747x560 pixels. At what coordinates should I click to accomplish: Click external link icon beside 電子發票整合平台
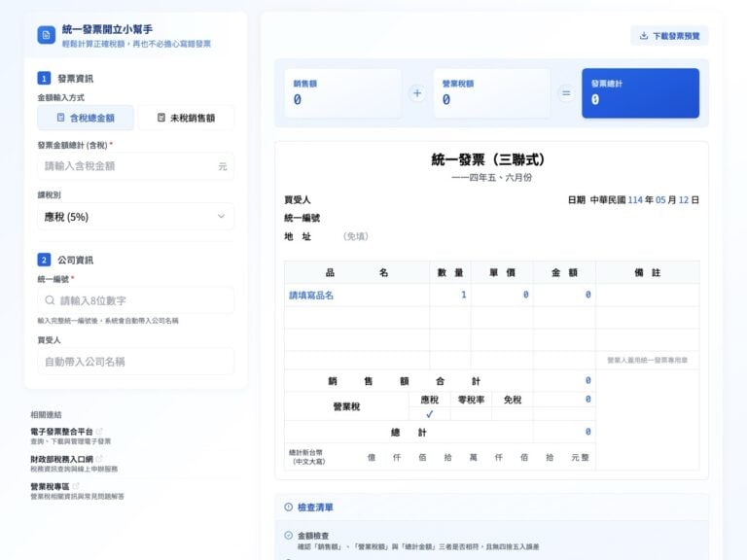(99, 431)
